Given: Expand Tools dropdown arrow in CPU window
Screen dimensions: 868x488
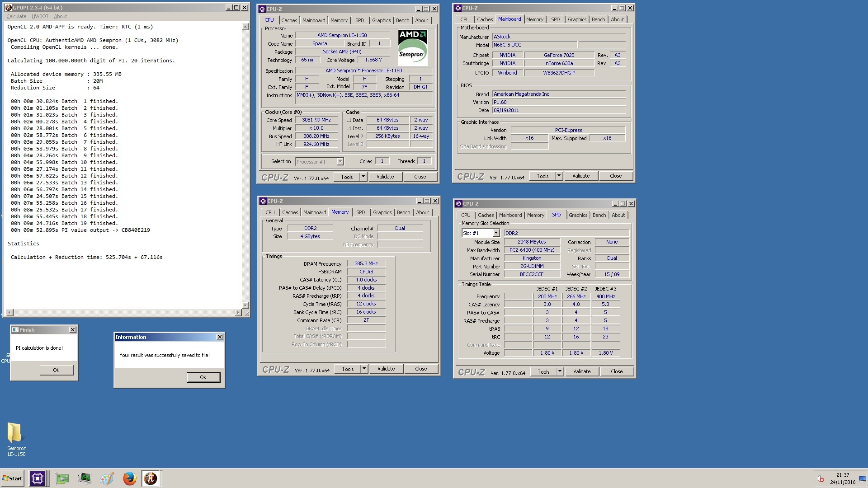Looking at the screenshot, I should (x=363, y=177).
